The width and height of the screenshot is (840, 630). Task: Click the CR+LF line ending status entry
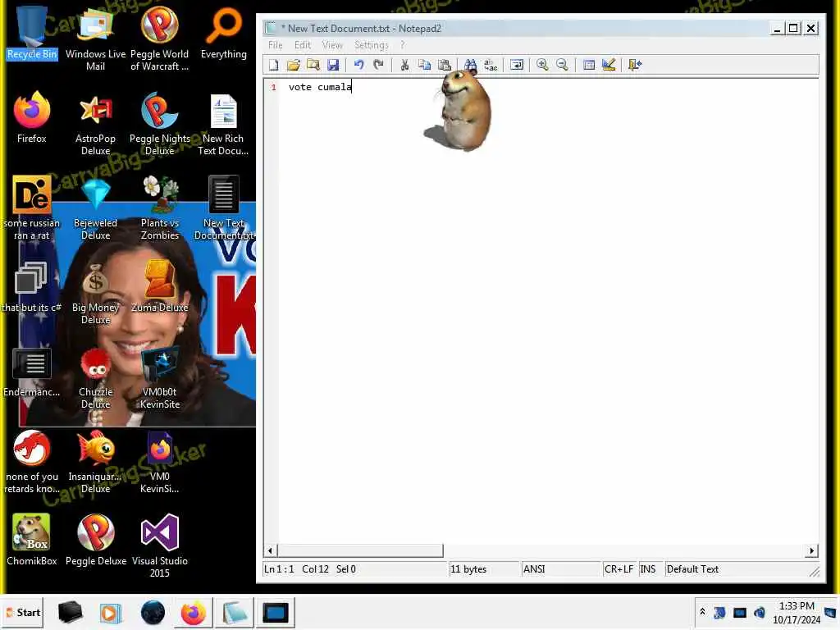click(x=619, y=569)
